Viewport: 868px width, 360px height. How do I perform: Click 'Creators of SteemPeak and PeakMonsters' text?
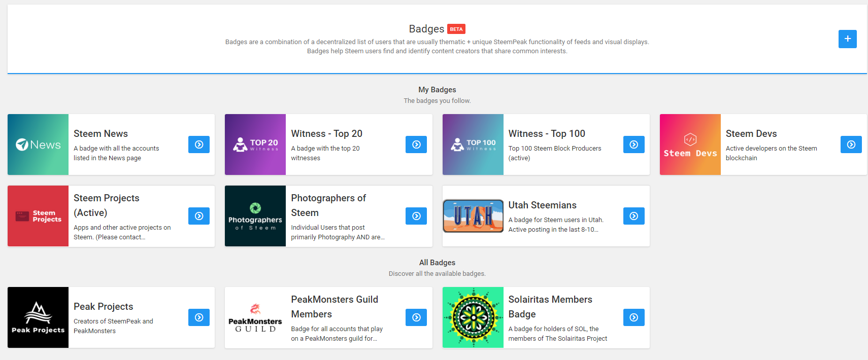click(x=113, y=326)
